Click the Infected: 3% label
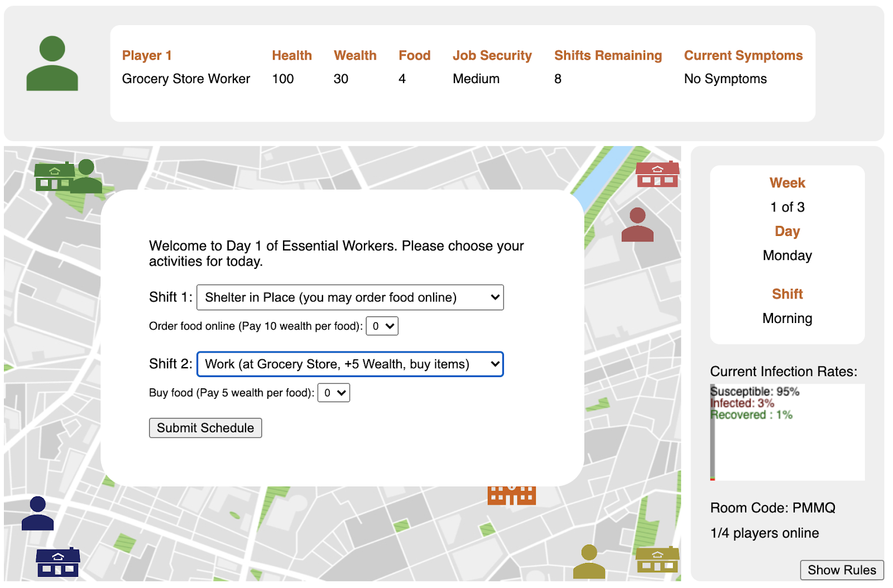Image resolution: width=893 pixels, height=588 pixels. pyautogui.click(x=742, y=403)
